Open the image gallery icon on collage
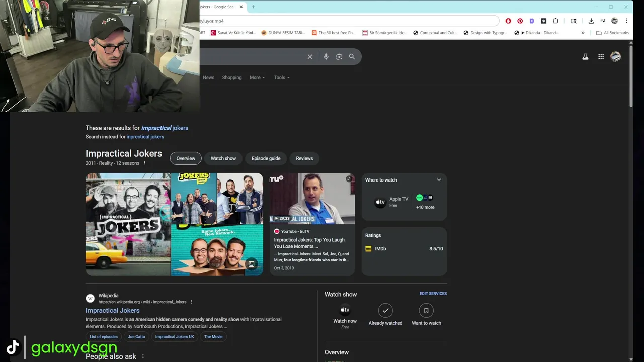The height and width of the screenshot is (362, 644). click(x=251, y=264)
